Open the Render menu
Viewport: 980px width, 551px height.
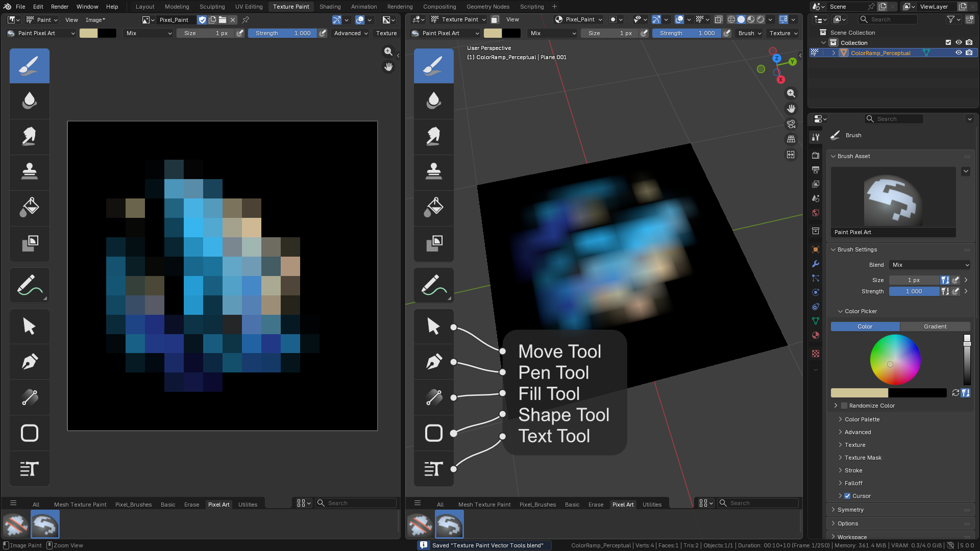click(60, 7)
